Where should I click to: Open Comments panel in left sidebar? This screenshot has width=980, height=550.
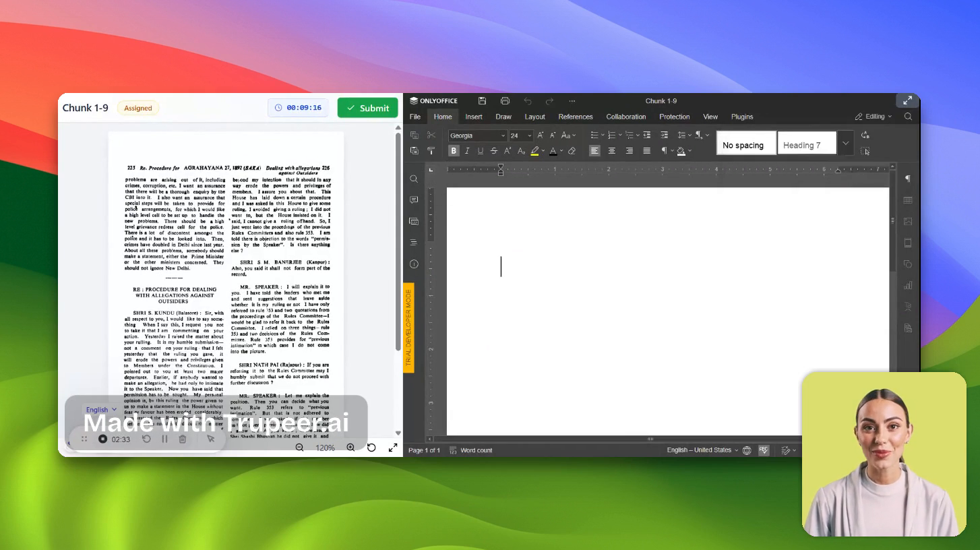click(x=414, y=200)
